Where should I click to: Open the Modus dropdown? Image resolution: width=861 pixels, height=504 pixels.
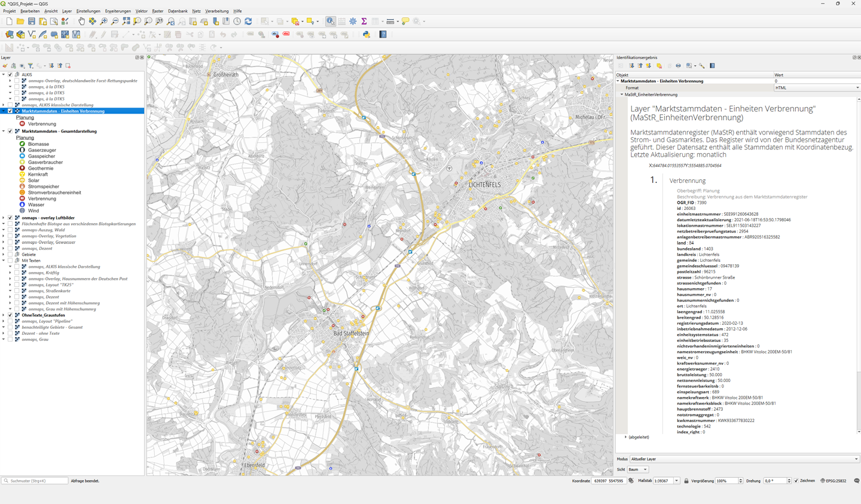tap(744, 459)
